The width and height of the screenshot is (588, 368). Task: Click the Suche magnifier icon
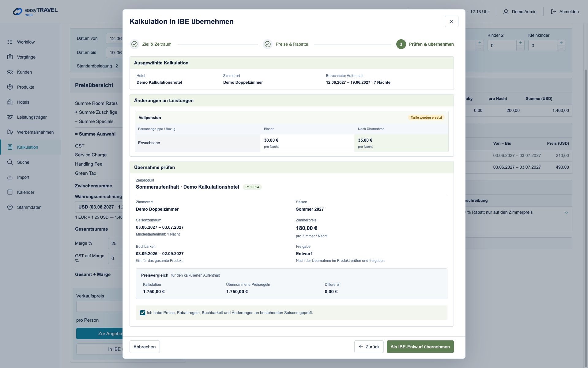coord(10,162)
